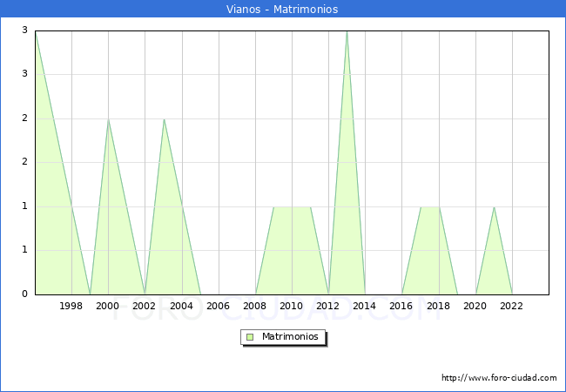The height and width of the screenshot is (392, 566).
Task: Select the 2010 x-axis label
Action: (292, 306)
